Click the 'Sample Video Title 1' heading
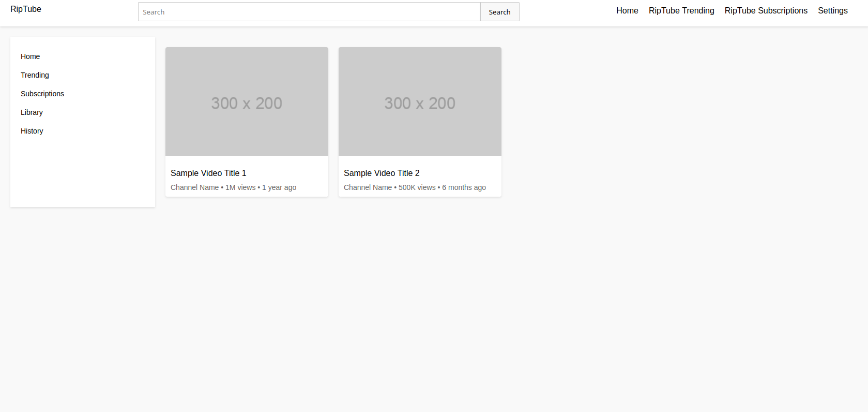868x412 pixels. [x=208, y=173]
